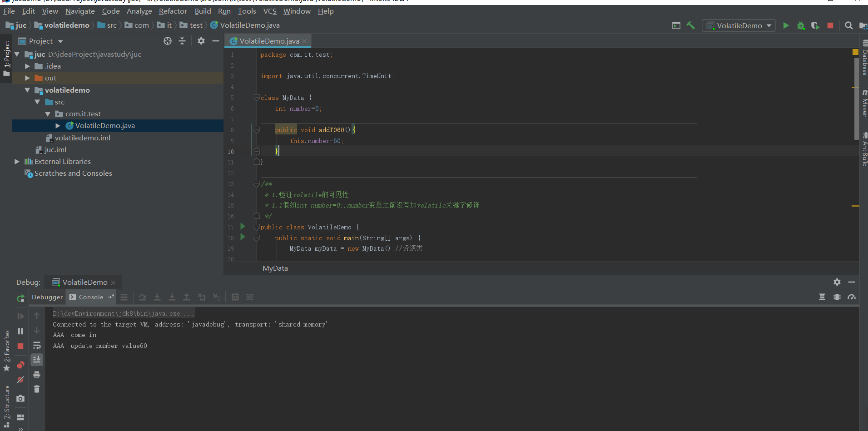
Task: Open the VCS menu
Action: coord(270,11)
